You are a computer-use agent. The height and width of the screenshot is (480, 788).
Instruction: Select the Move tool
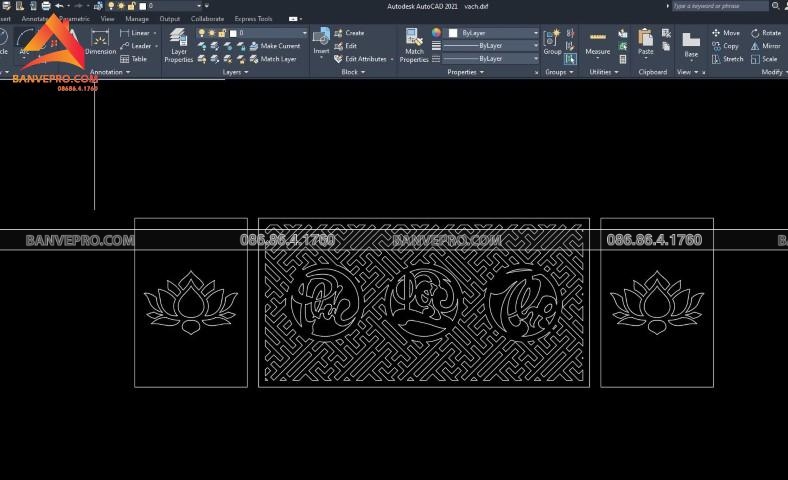coord(726,33)
